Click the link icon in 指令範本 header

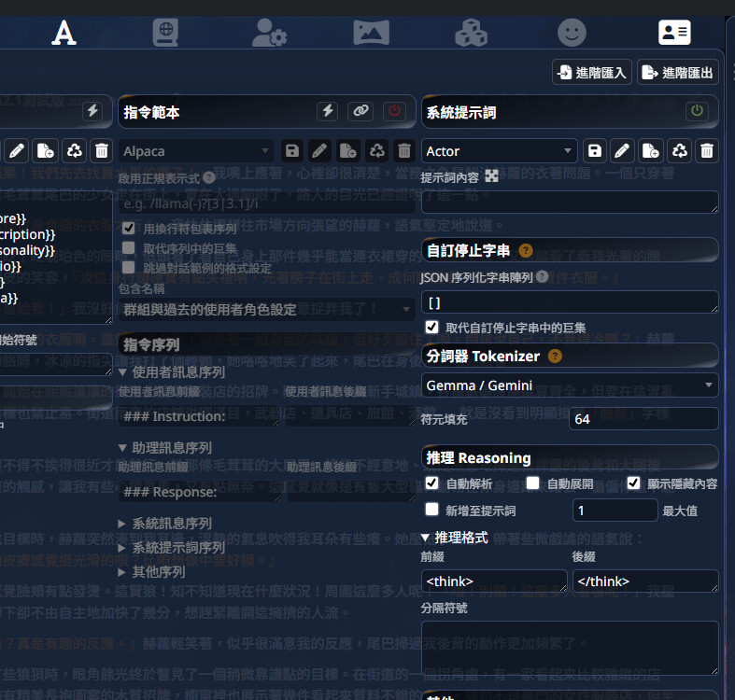[x=360, y=111]
